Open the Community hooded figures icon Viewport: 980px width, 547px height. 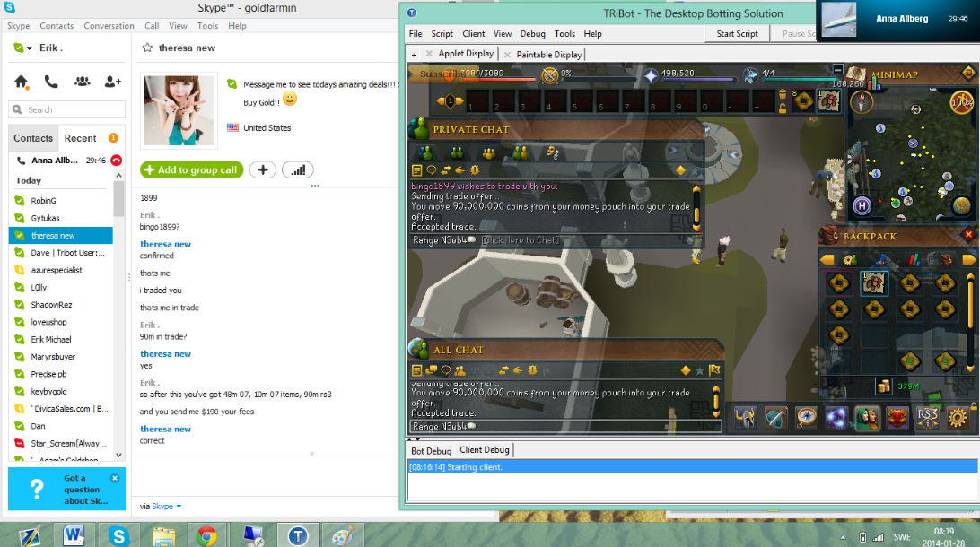[867, 417]
